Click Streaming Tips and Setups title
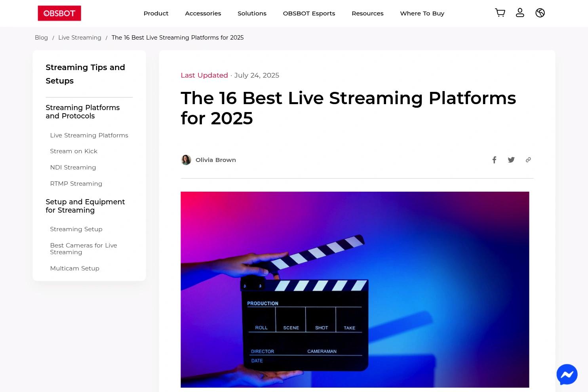Image resolution: width=588 pixels, height=392 pixels. coord(85,74)
